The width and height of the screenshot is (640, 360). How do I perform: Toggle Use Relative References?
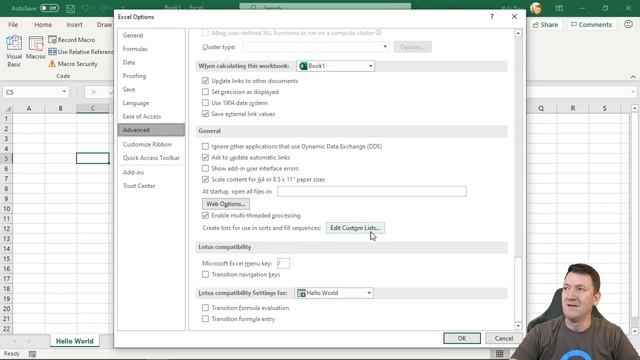click(x=80, y=52)
